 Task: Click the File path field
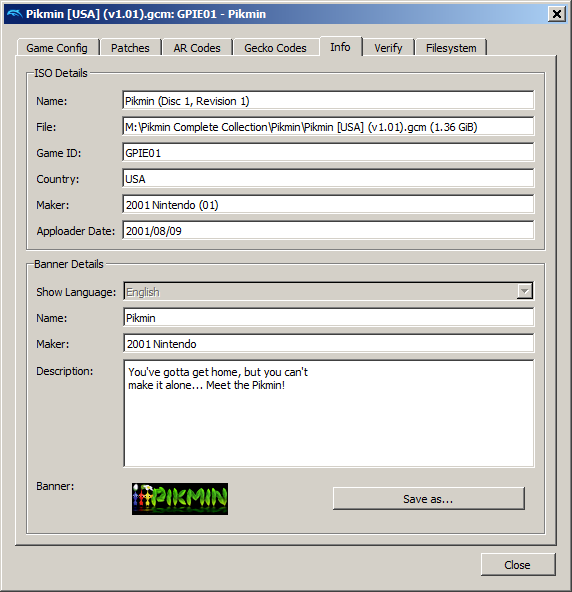pyautogui.click(x=328, y=126)
